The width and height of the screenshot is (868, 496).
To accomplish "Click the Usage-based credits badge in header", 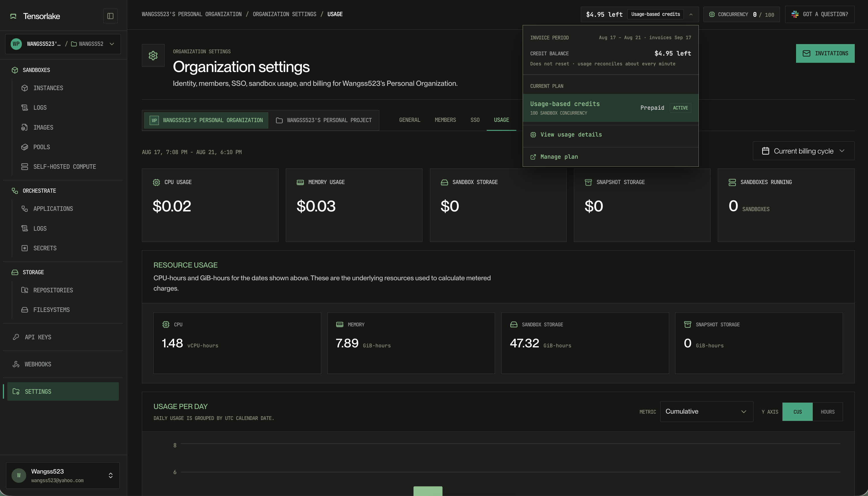I will point(655,14).
